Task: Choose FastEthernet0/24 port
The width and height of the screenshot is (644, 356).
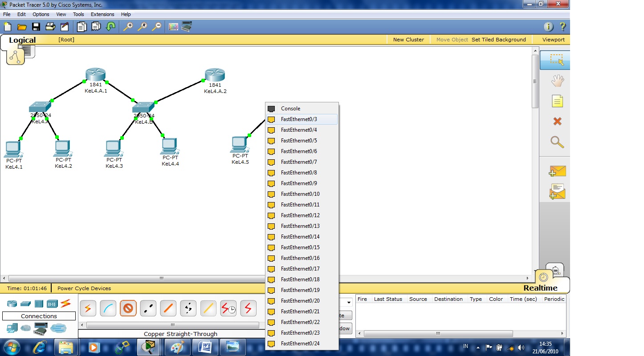Action: (x=302, y=344)
